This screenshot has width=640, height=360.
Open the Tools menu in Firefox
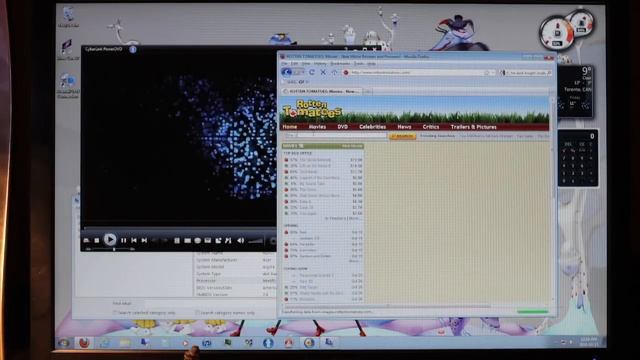pyautogui.click(x=358, y=64)
